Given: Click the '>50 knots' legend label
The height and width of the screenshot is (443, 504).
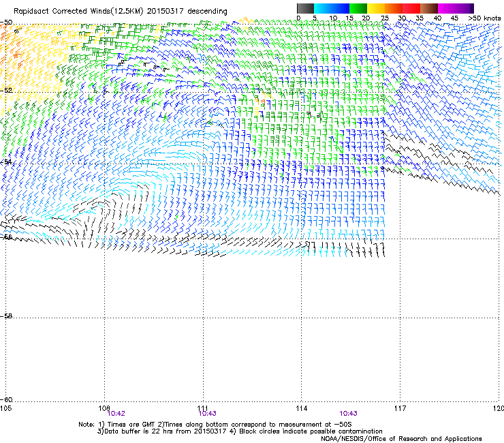Looking at the screenshot, I should [484, 18].
